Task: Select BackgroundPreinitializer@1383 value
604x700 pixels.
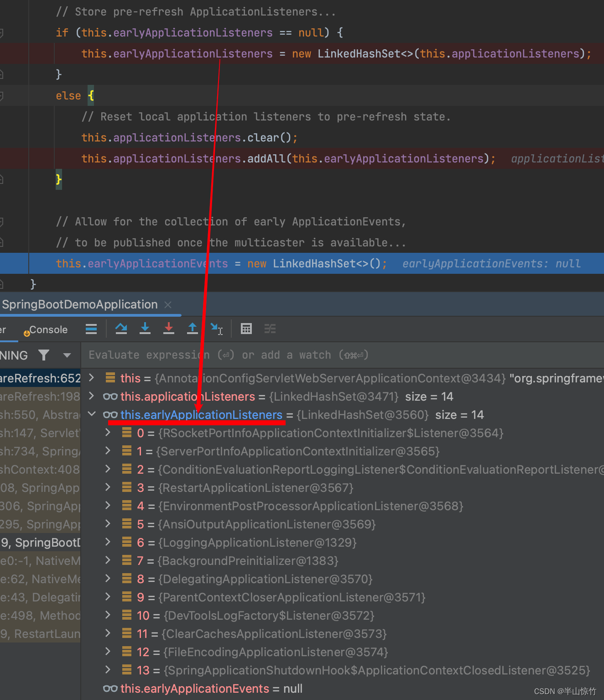Action: coord(248,561)
